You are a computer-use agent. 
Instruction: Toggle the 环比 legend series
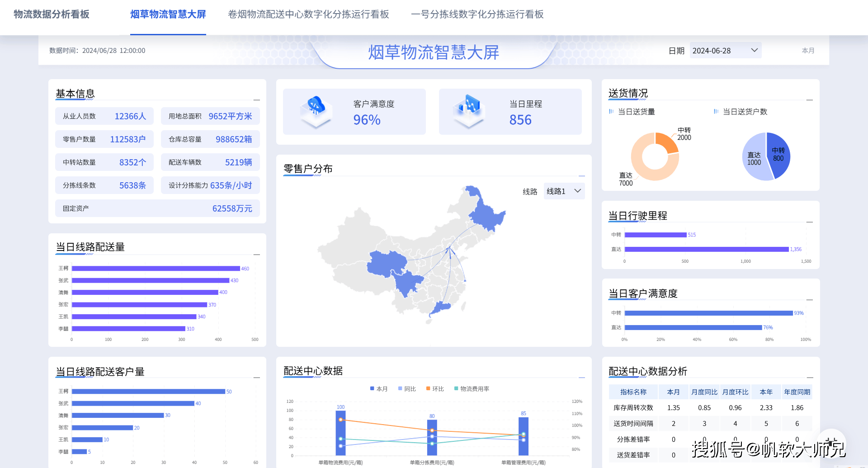[x=435, y=389]
